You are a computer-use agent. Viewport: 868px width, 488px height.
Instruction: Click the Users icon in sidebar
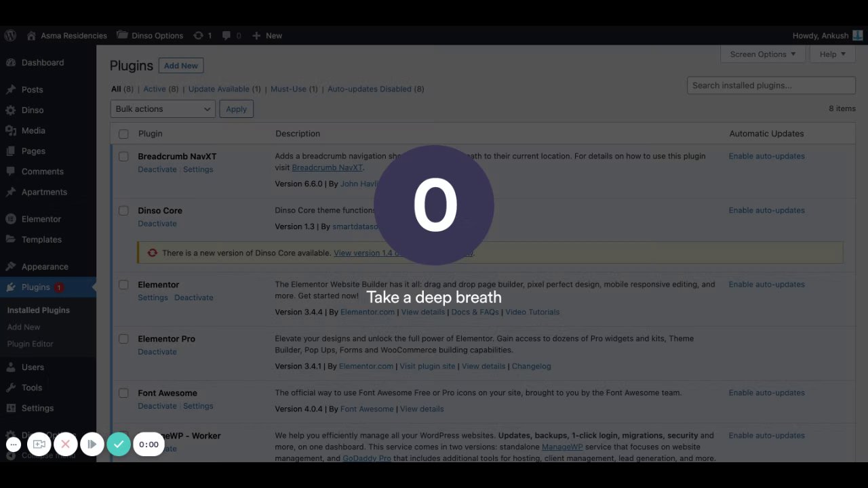click(11, 367)
